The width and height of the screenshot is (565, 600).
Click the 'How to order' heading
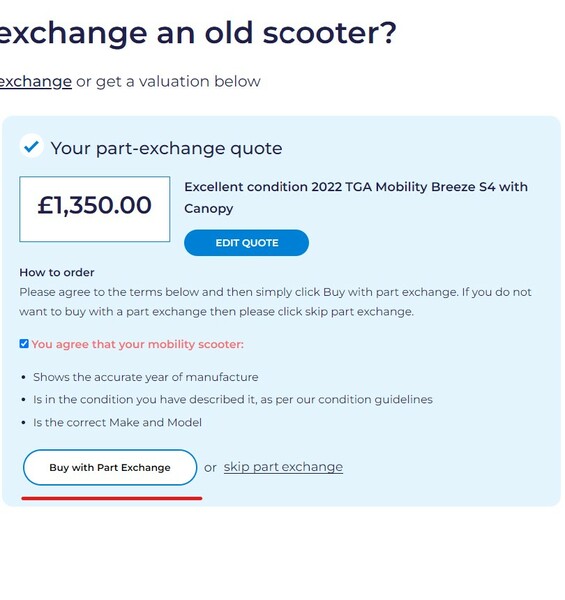point(57,272)
